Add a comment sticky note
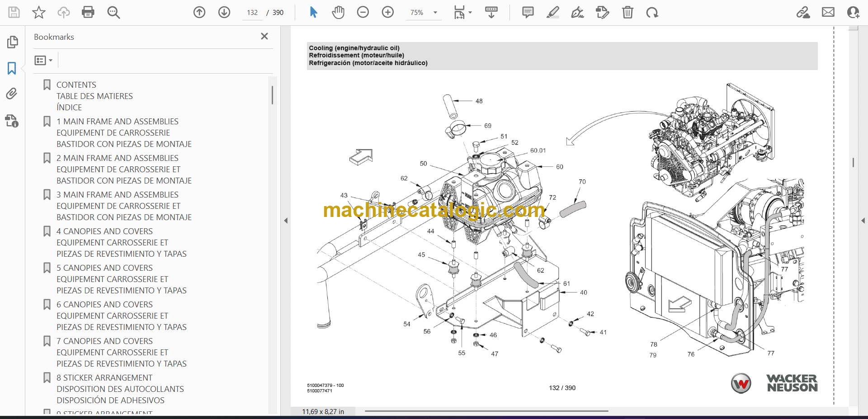The width and height of the screenshot is (868, 419). (x=528, y=12)
